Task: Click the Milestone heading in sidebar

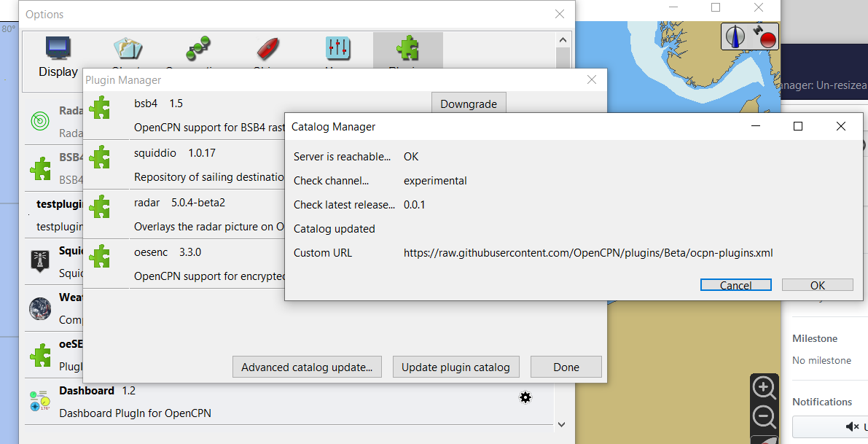Action: tap(815, 338)
